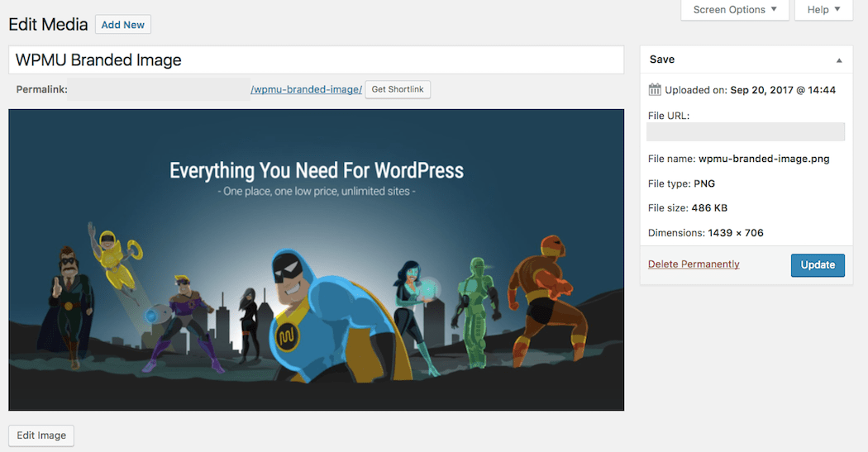Edit the WPMU Branded Image title field
The height and width of the screenshot is (452, 868).
point(316,59)
